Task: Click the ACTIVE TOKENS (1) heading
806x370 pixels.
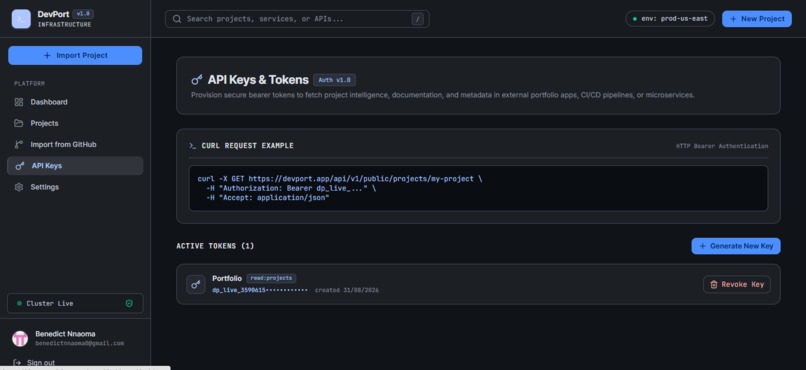Action: (x=215, y=246)
